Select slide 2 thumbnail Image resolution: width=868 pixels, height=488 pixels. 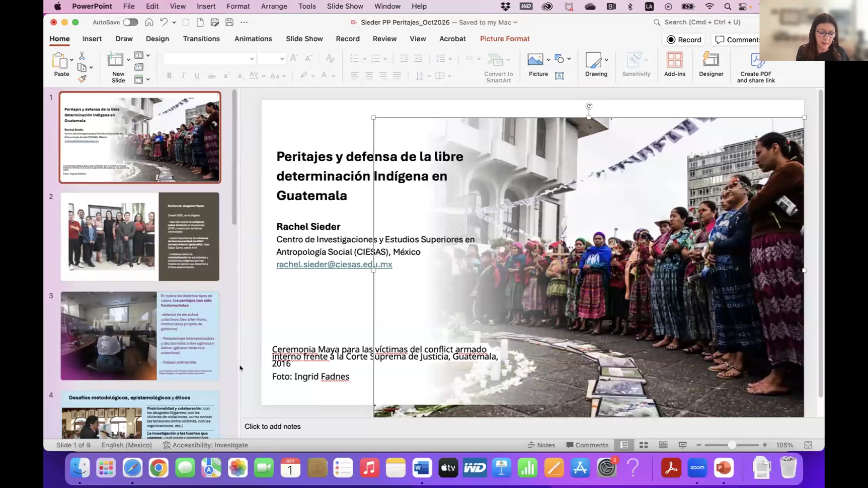(140, 237)
